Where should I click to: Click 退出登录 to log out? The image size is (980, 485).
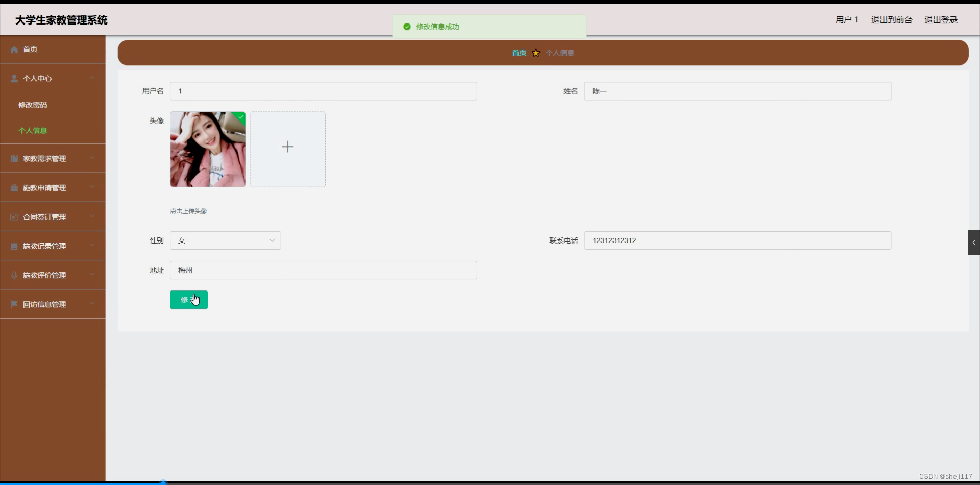[941, 20]
